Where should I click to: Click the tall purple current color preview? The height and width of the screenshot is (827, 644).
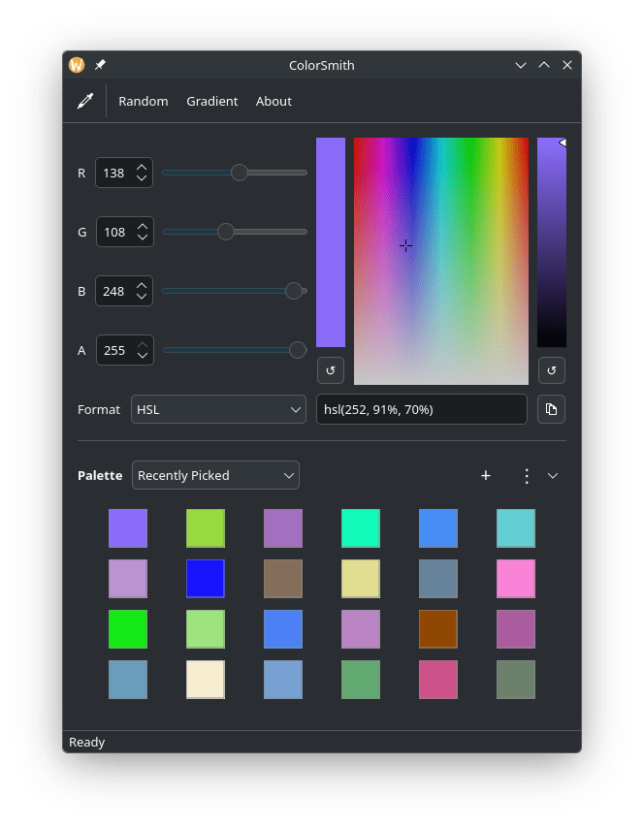tap(331, 242)
